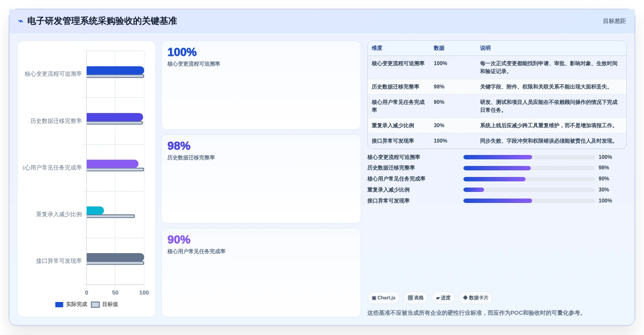The image size is (644, 335).
Task: Click the 90% 核心用户常见任务完成率 data card
Action: [261, 273]
